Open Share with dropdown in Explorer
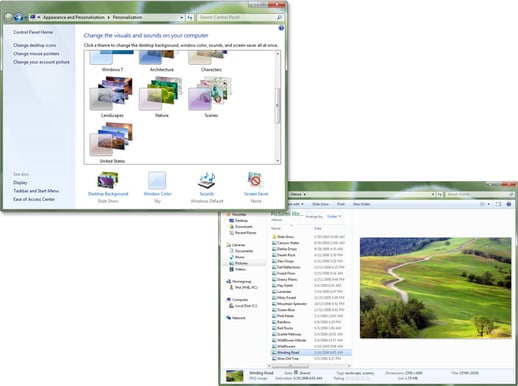The image size is (518, 386). [297, 204]
